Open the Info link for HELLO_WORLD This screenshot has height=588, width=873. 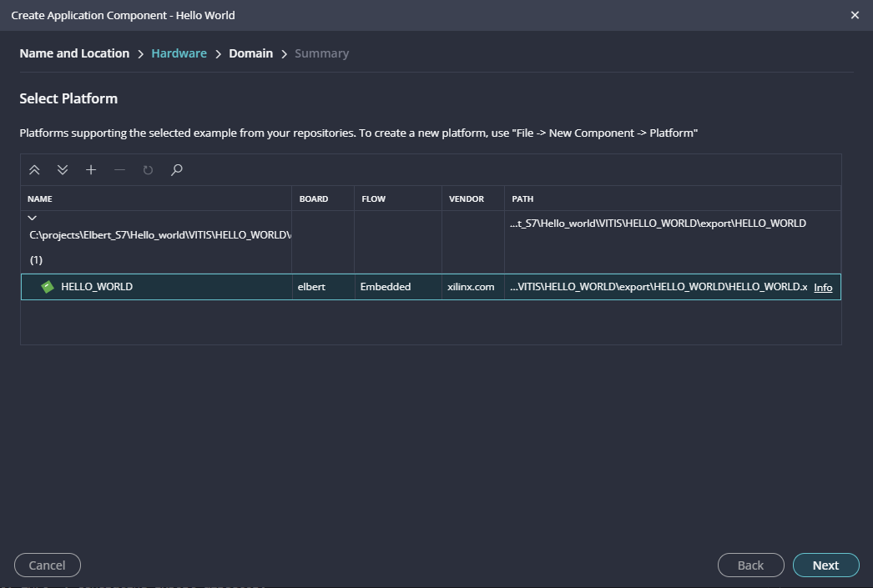(823, 288)
